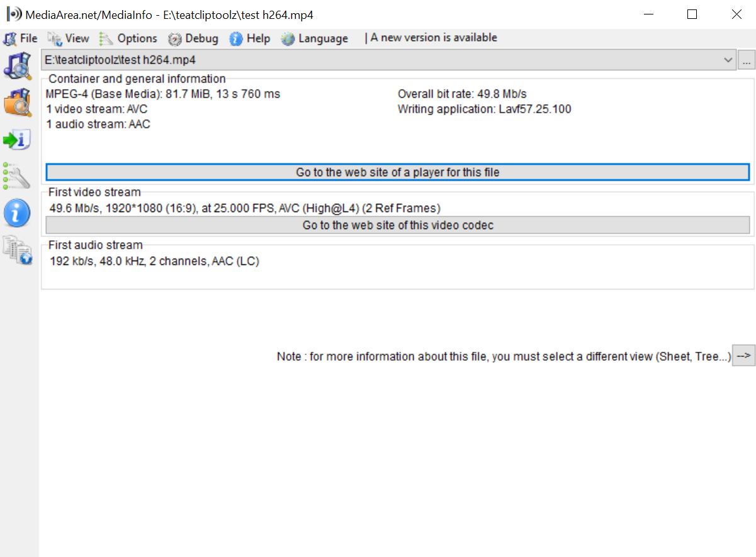Screen dimensions: 756x557
Task: Open the Help menu
Action: [250, 38]
